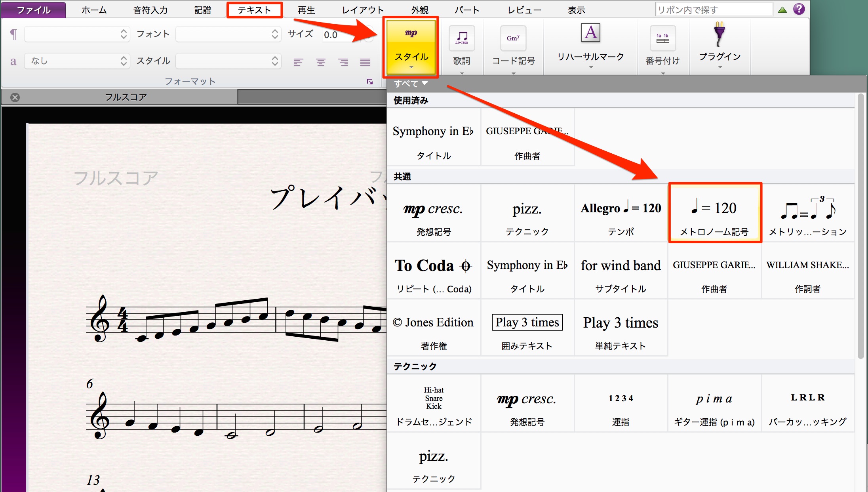The width and height of the screenshot is (868, 492).
Task: Open the 番号付け numbering tool
Action: tap(662, 47)
